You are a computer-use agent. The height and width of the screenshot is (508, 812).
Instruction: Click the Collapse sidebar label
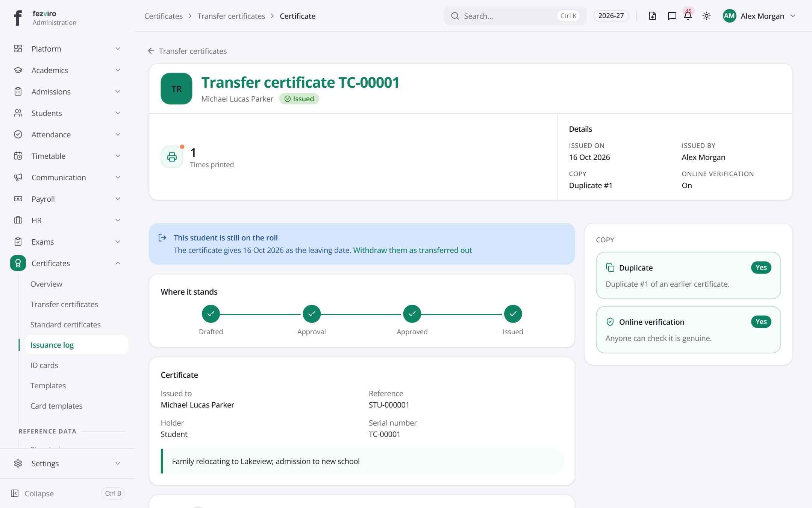click(x=39, y=493)
